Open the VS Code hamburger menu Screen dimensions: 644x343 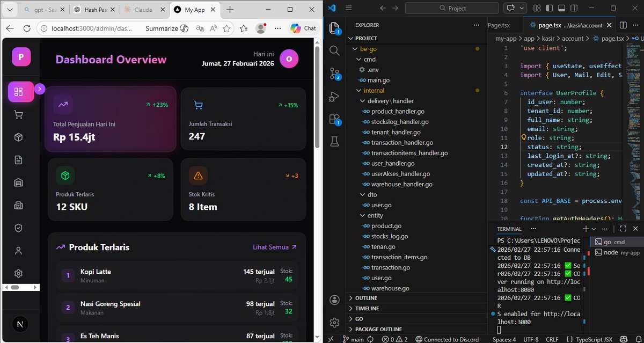(x=349, y=8)
